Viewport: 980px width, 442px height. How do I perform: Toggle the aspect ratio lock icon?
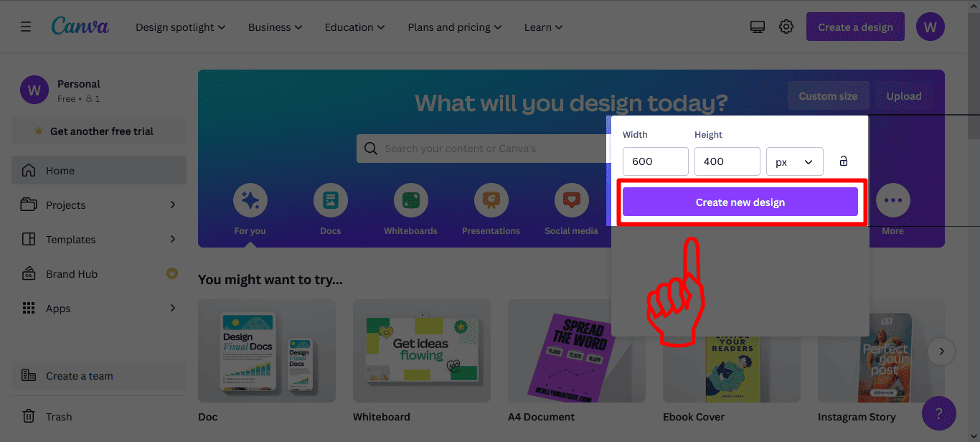pyautogui.click(x=844, y=161)
